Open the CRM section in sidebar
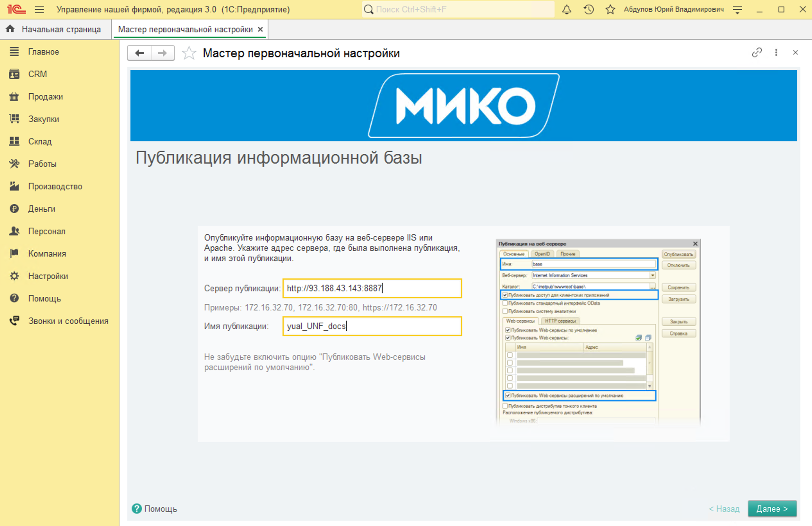The image size is (812, 526). (x=38, y=74)
